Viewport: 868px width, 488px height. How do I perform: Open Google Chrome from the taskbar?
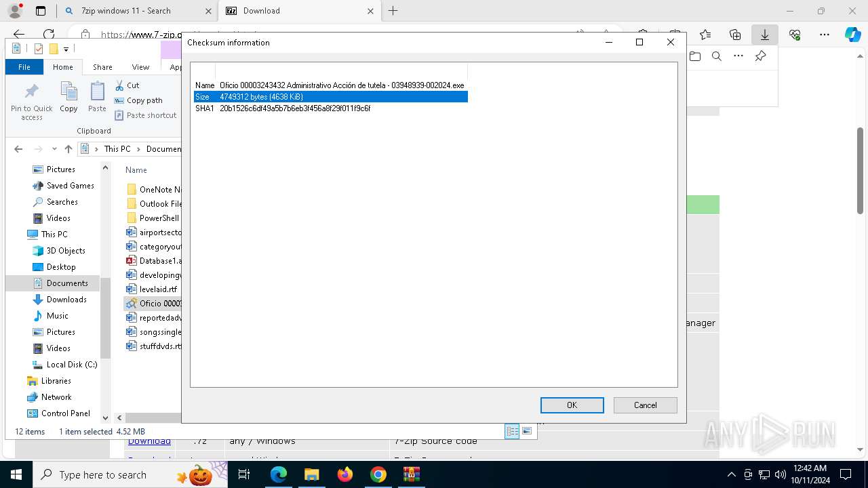378,474
